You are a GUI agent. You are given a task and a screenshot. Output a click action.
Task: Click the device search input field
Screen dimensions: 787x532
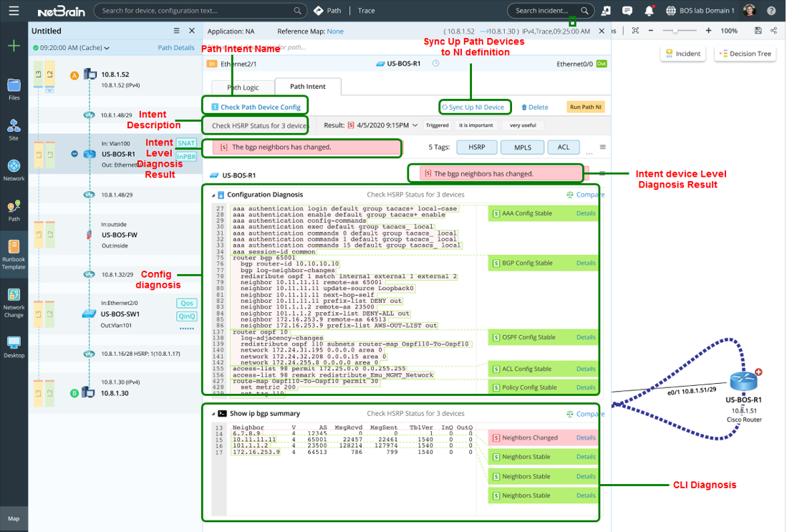coord(193,11)
